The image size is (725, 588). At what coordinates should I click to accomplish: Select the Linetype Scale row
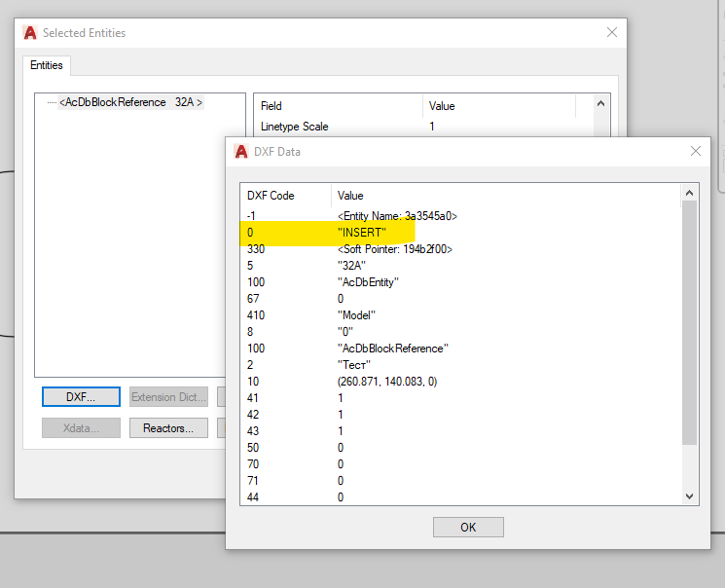[423, 127]
